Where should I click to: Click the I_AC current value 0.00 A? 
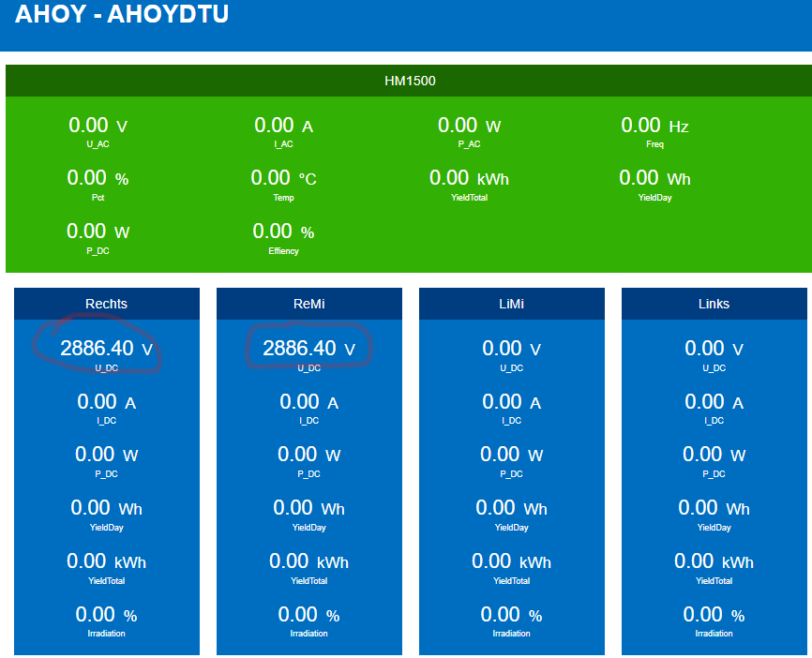(283, 126)
